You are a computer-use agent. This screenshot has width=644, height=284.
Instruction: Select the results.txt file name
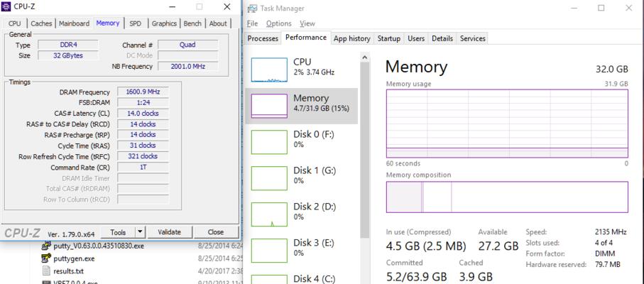(x=69, y=271)
